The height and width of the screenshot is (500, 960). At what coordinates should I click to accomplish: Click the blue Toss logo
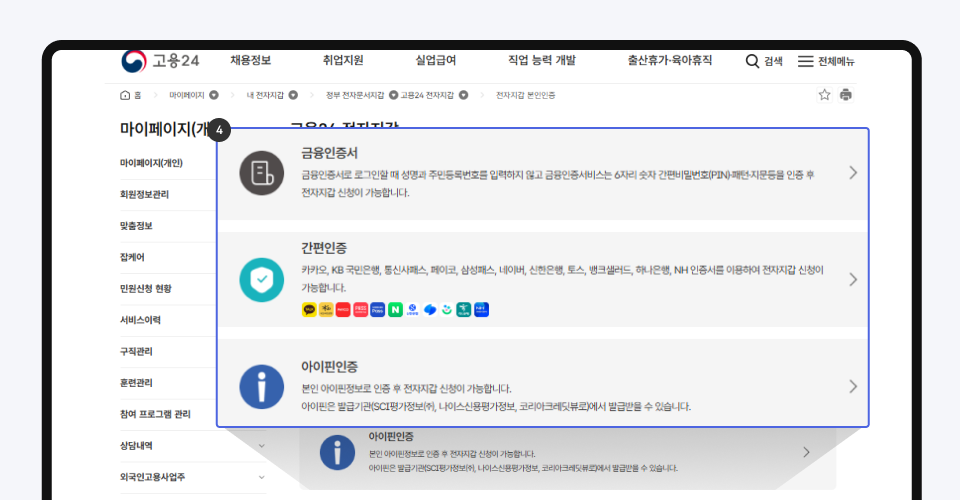430,310
